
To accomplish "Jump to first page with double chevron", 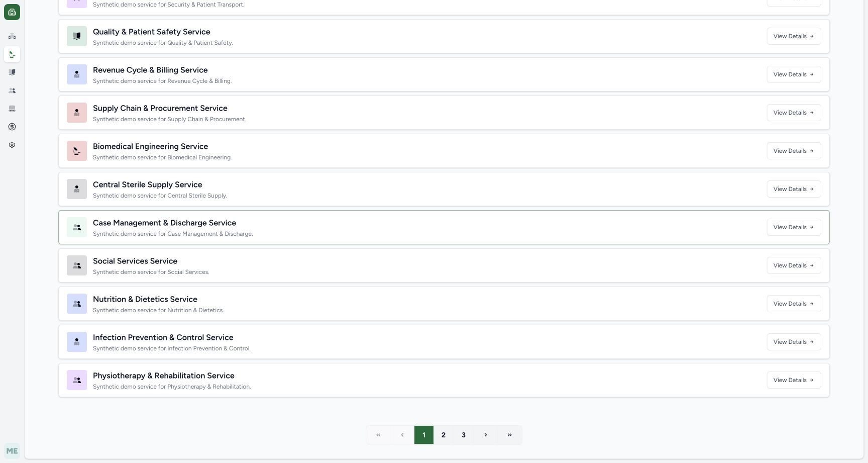I will [378, 435].
